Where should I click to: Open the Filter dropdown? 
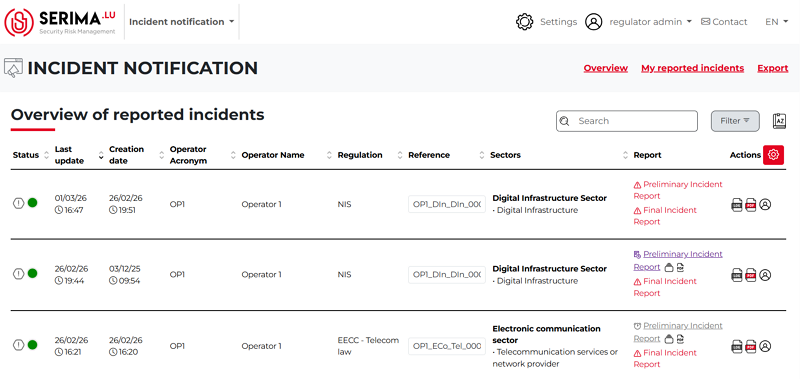click(x=735, y=121)
